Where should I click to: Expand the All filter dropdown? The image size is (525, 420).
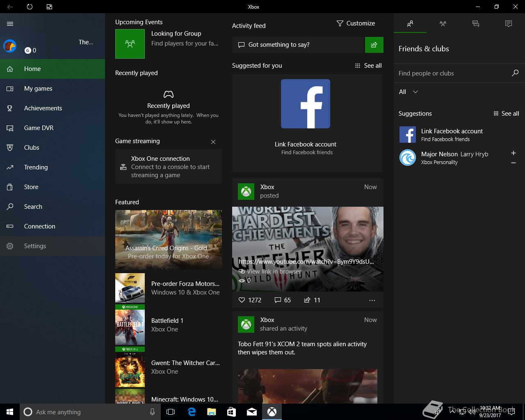[409, 92]
